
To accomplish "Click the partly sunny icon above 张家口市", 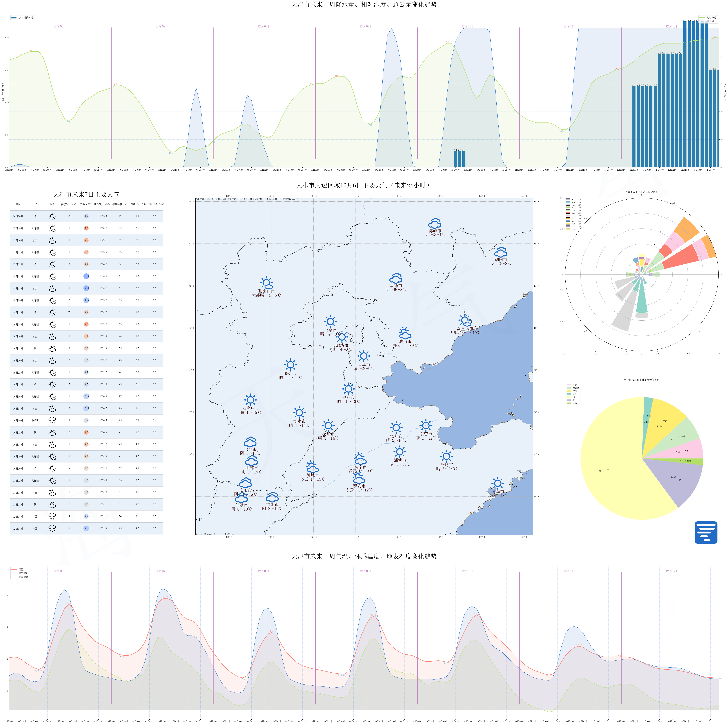I will point(266,283).
